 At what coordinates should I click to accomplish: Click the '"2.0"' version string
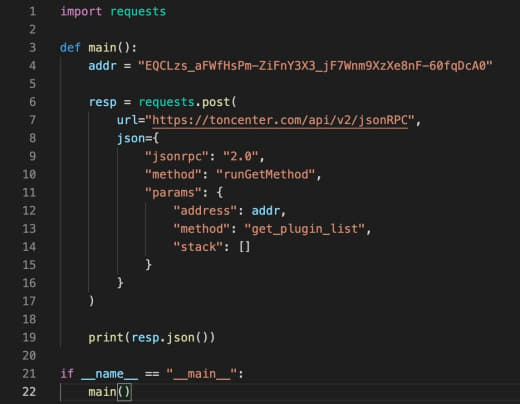[x=241, y=156]
